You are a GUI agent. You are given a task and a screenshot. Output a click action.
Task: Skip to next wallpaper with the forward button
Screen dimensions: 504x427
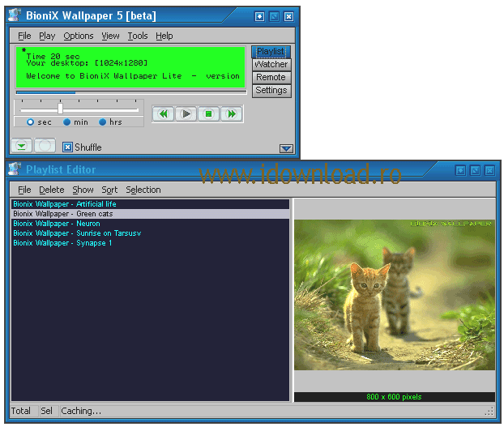tap(232, 113)
